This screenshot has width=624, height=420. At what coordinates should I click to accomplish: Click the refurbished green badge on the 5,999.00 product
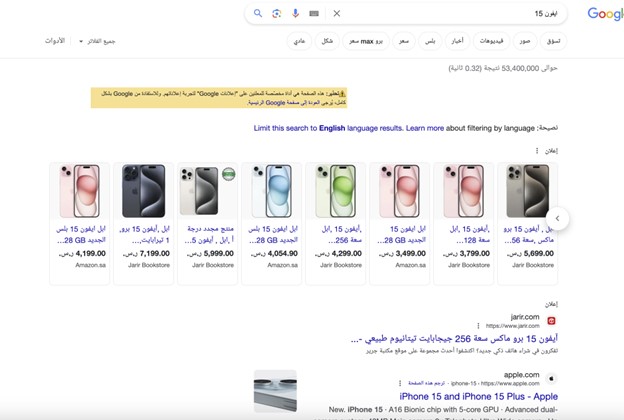point(228,174)
